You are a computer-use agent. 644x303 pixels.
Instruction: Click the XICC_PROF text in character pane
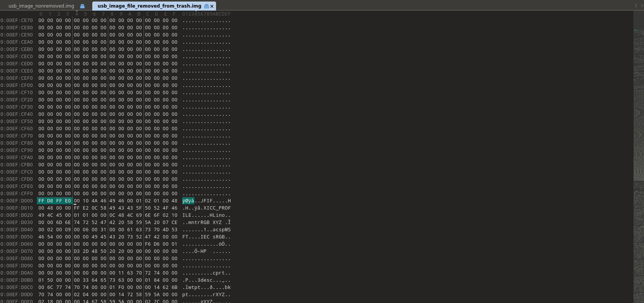tap(217, 208)
